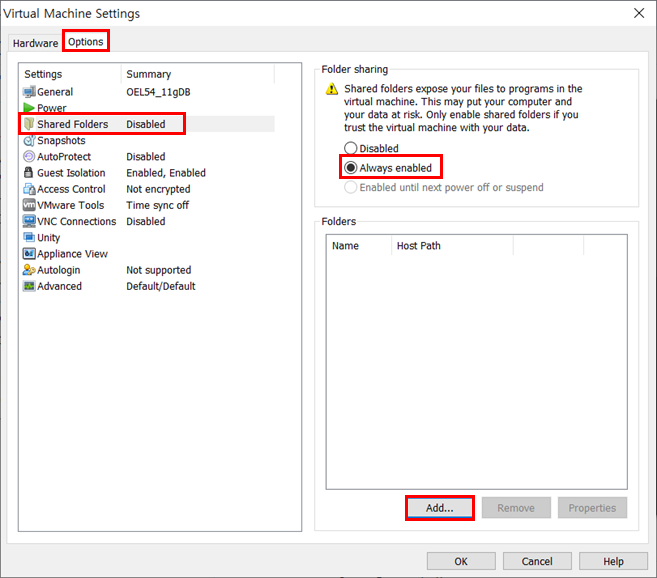
Task: Click the OEL54_11gDB summary value
Action: (x=158, y=92)
